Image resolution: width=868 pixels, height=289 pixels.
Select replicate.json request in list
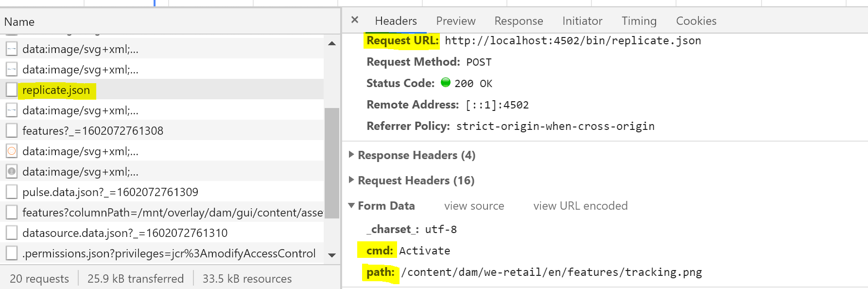click(56, 90)
